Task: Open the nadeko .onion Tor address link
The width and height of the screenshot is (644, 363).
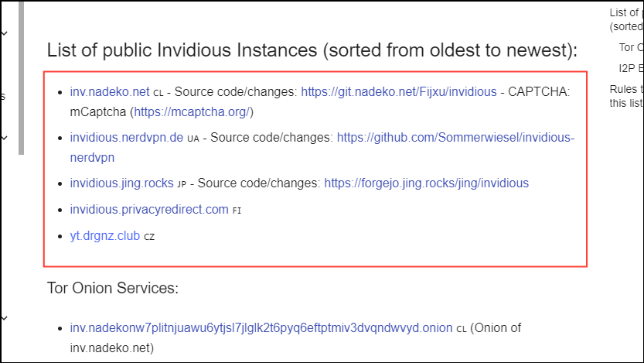Action: coord(261,327)
